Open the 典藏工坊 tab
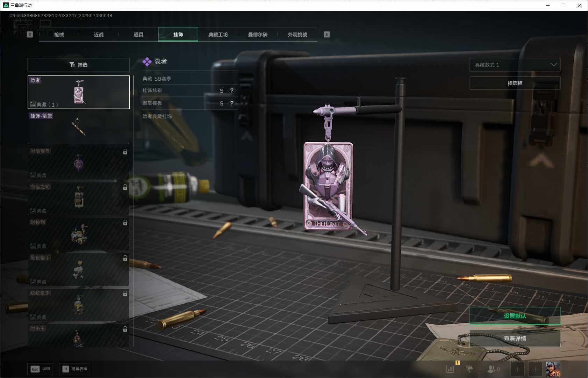This screenshot has width=588, height=378. point(218,35)
